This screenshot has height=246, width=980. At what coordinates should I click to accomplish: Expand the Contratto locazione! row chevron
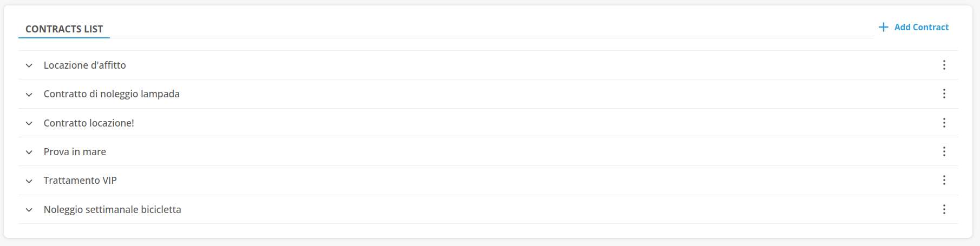click(29, 123)
